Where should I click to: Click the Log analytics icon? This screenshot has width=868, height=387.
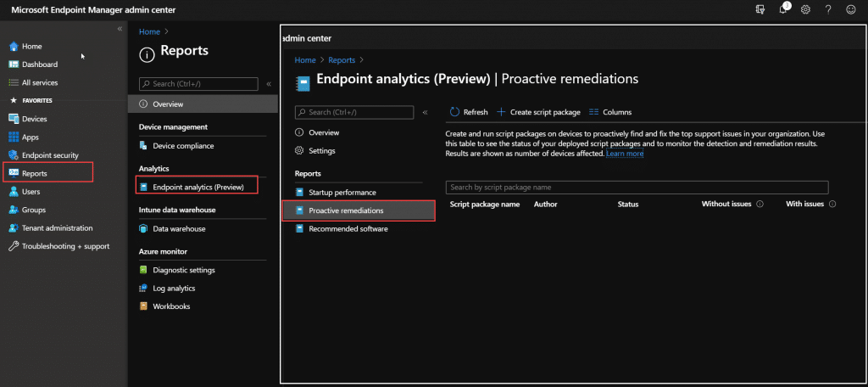(x=143, y=289)
